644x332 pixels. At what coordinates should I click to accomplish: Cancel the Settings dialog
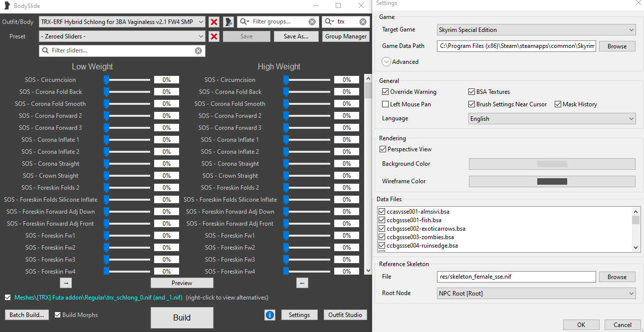click(x=623, y=325)
